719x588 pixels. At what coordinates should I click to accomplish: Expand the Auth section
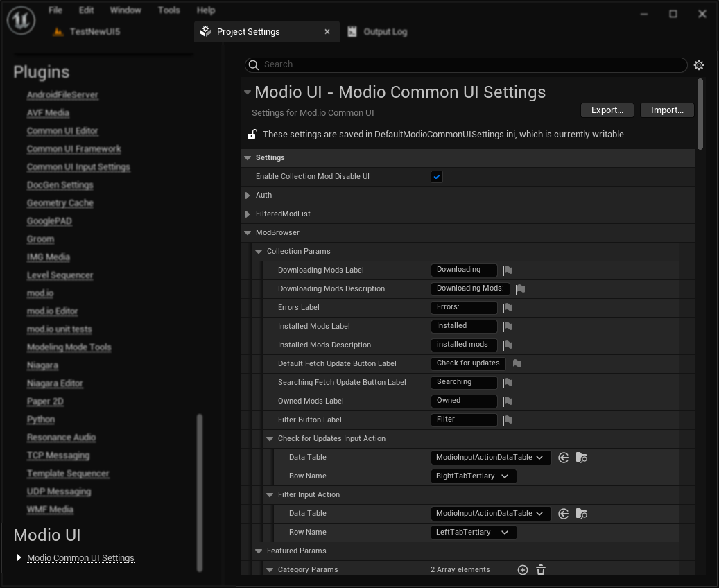point(248,196)
